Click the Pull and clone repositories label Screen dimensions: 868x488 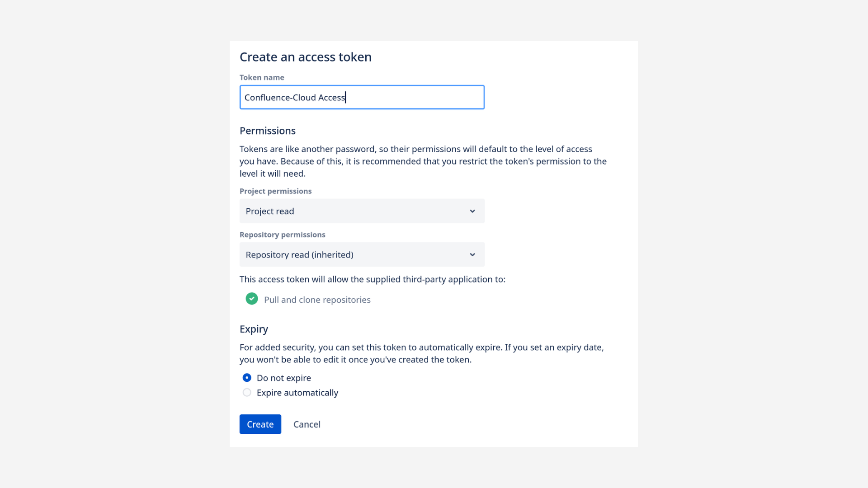click(x=317, y=299)
